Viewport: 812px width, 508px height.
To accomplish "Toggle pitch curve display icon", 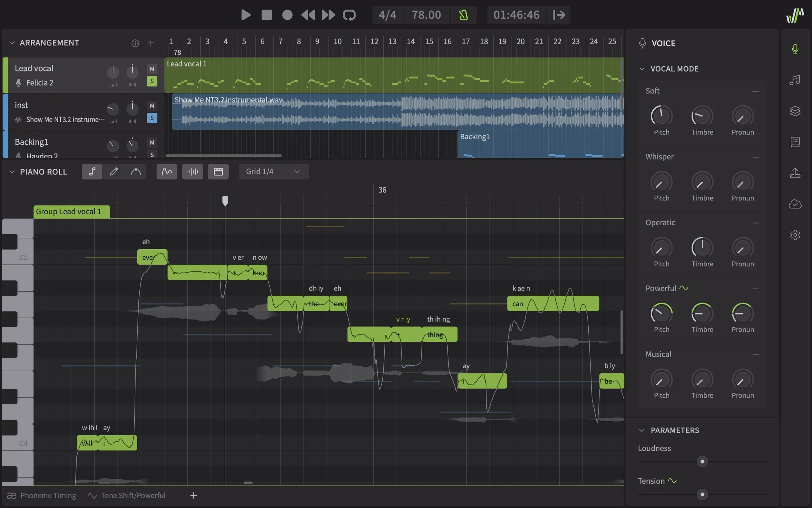I will click(167, 172).
